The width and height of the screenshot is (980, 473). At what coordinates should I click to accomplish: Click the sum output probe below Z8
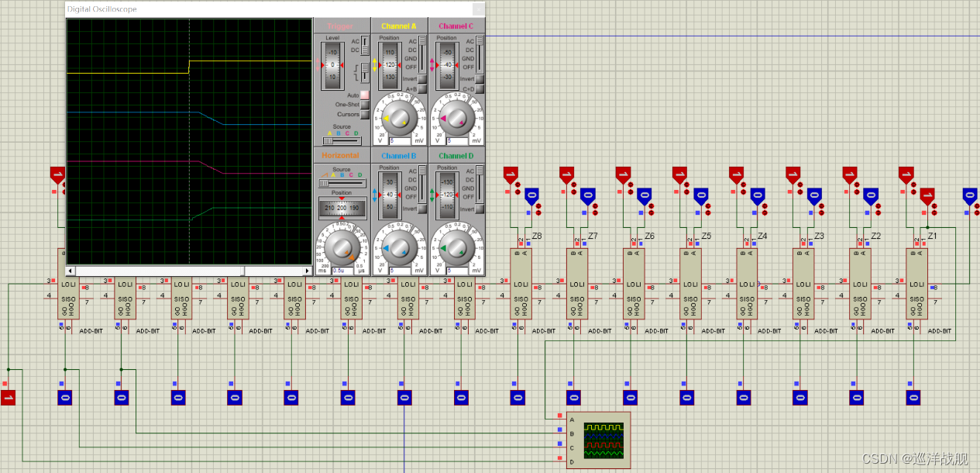(x=518, y=398)
